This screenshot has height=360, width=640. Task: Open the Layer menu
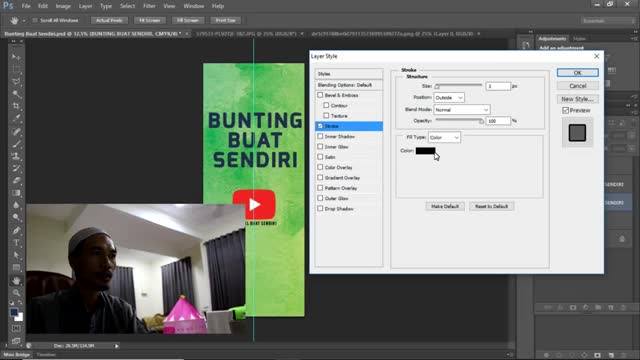tap(85, 6)
